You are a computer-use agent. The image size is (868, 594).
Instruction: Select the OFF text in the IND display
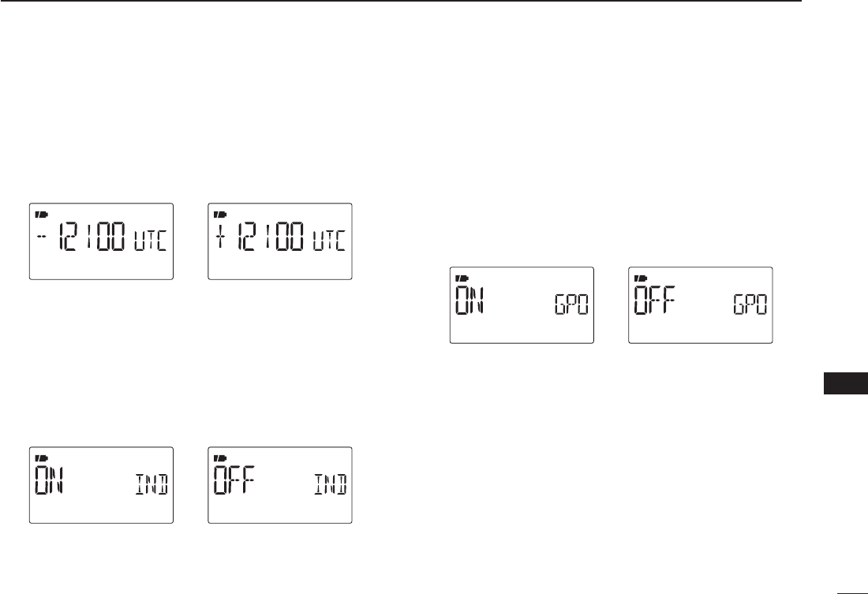pyautogui.click(x=234, y=480)
